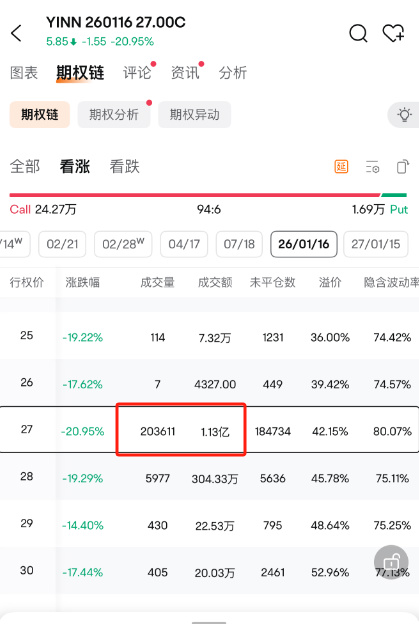Image resolution: width=419 pixels, height=624 pixels.
Task: Go back with the left arrow
Action: [16, 33]
